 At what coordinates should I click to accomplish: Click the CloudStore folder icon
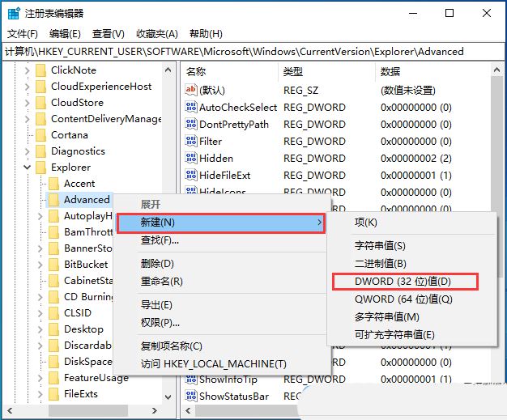point(40,103)
